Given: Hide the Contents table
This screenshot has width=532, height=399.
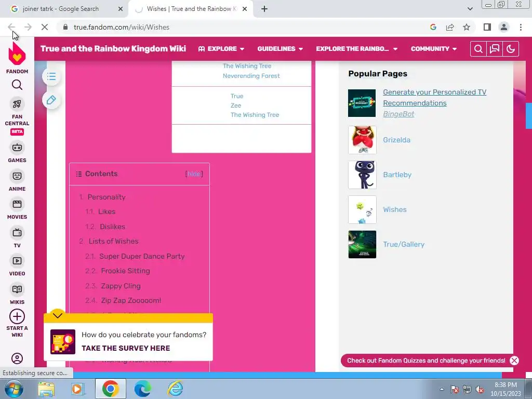Looking at the screenshot, I should (x=194, y=174).
